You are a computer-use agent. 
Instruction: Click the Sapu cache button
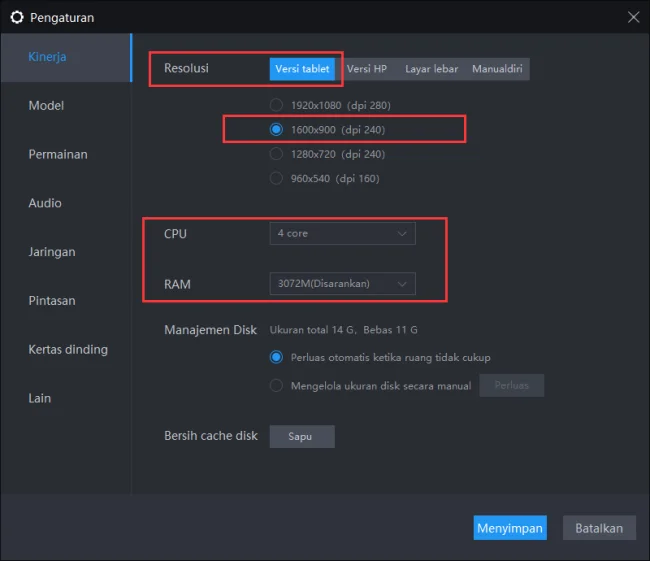[x=302, y=437]
